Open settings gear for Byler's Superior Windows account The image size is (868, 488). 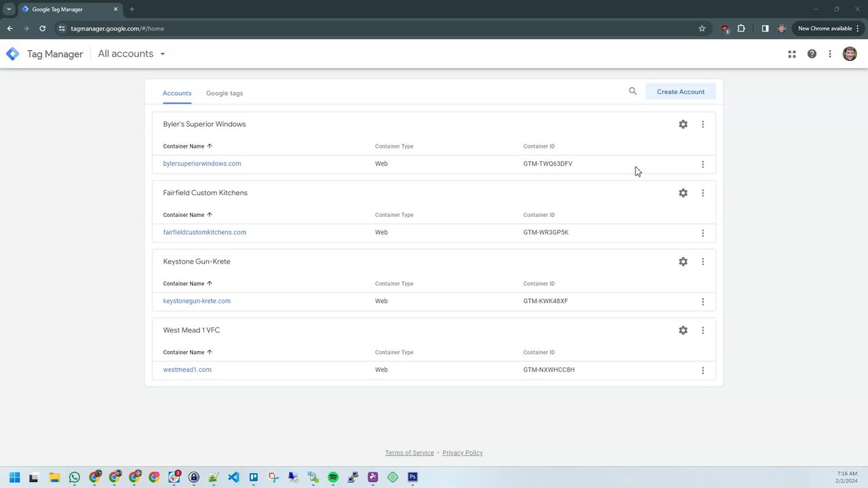pyautogui.click(x=683, y=124)
